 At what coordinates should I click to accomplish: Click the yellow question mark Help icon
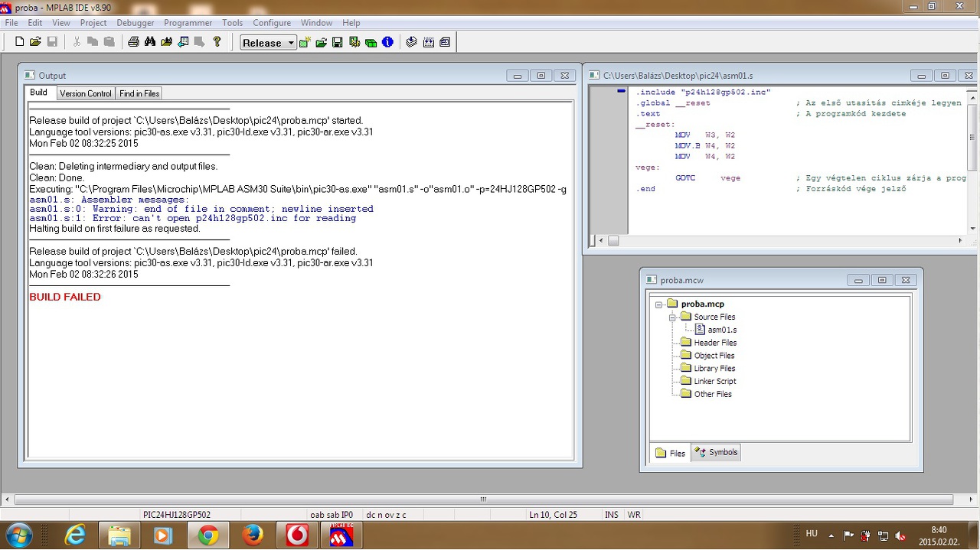217,42
